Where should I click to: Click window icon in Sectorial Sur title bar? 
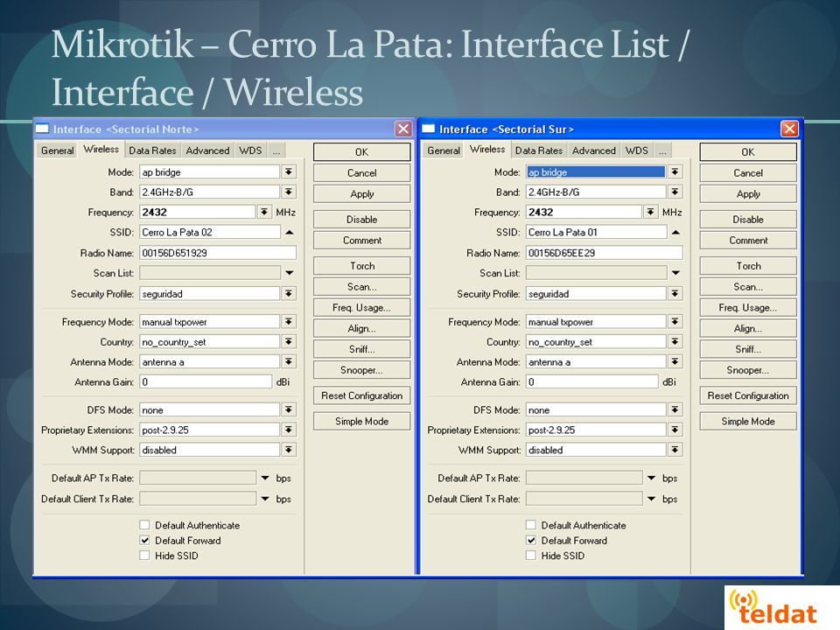[428, 129]
